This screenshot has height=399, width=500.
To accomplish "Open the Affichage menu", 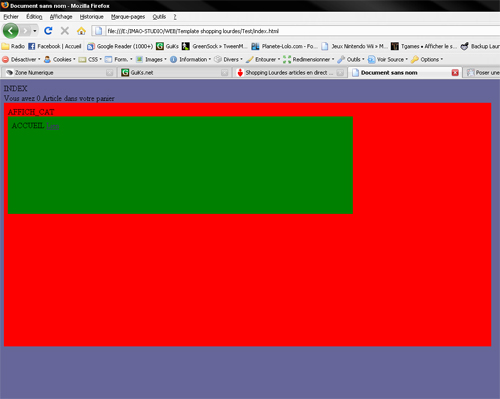I will pos(61,17).
